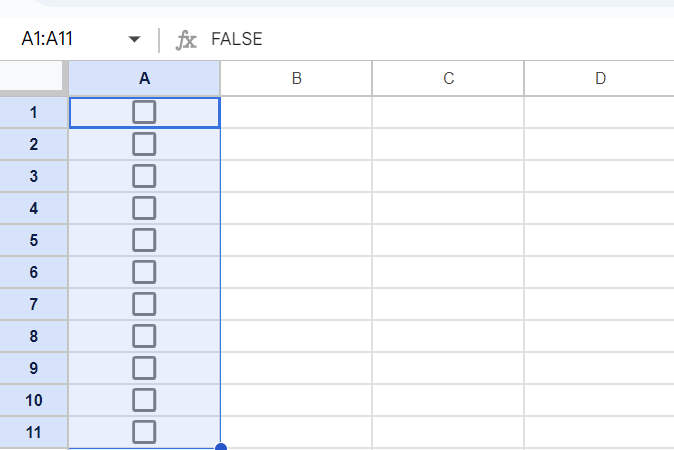Select column D header
This screenshot has width=674, height=450.
(x=599, y=78)
